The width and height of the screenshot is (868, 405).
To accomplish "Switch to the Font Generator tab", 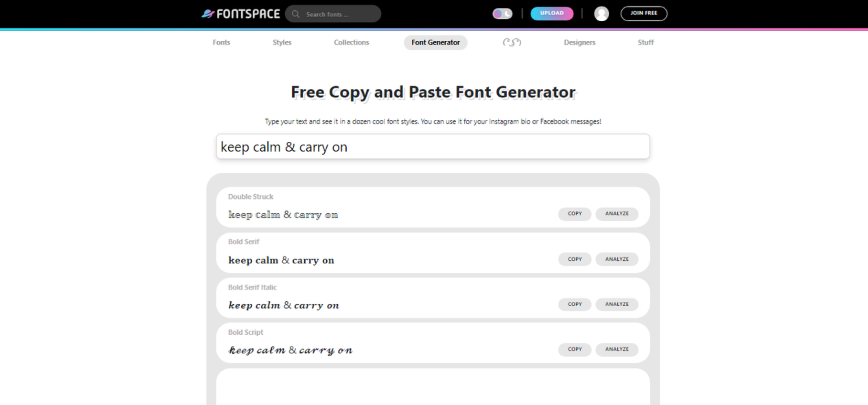I will 435,42.
